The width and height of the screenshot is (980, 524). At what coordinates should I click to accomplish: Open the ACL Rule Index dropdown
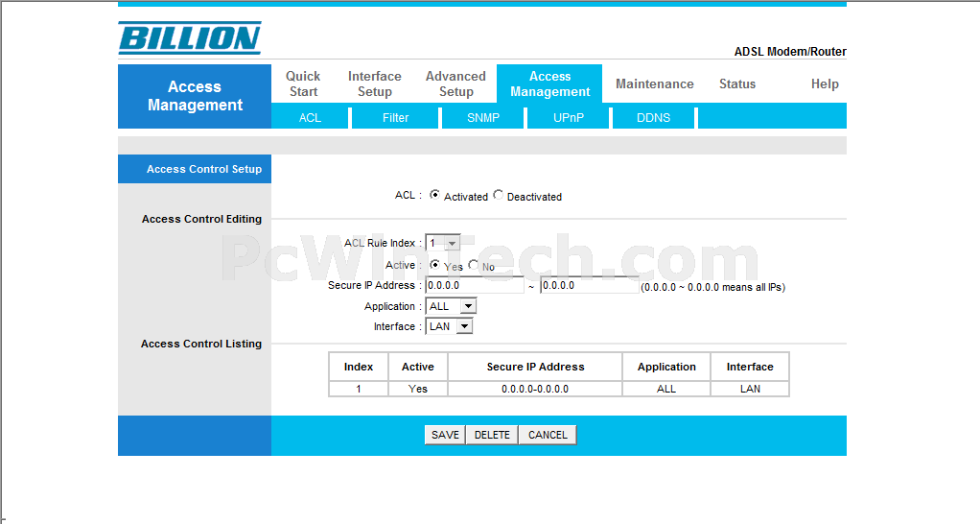tap(442, 243)
